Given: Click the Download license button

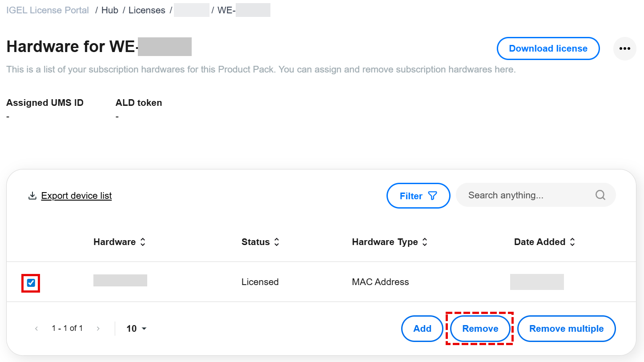Looking at the screenshot, I should point(548,48).
